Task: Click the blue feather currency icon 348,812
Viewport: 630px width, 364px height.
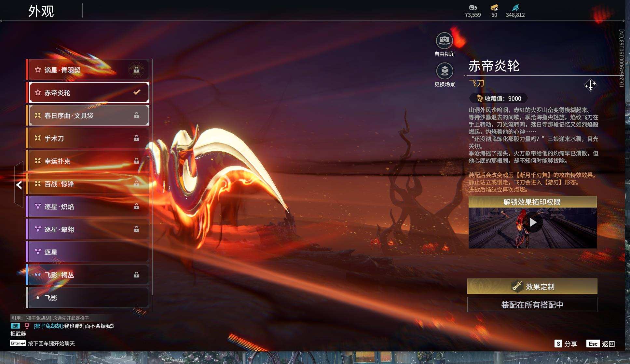Action: coord(515,7)
